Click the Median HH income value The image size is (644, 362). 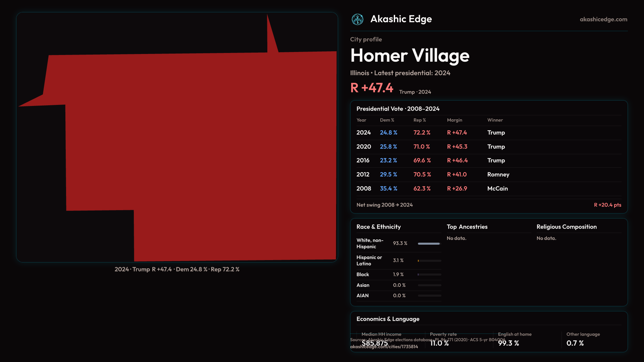[375, 343]
